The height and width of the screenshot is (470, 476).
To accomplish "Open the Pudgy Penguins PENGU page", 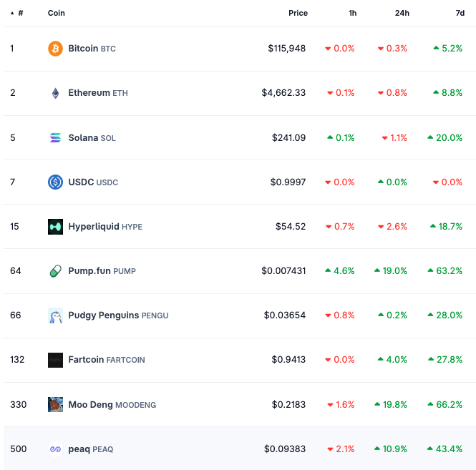I will tap(118, 315).
